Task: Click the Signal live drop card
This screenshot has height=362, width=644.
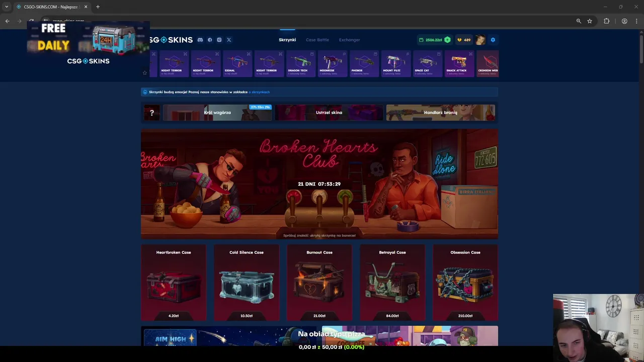Action: [x=237, y=64]
